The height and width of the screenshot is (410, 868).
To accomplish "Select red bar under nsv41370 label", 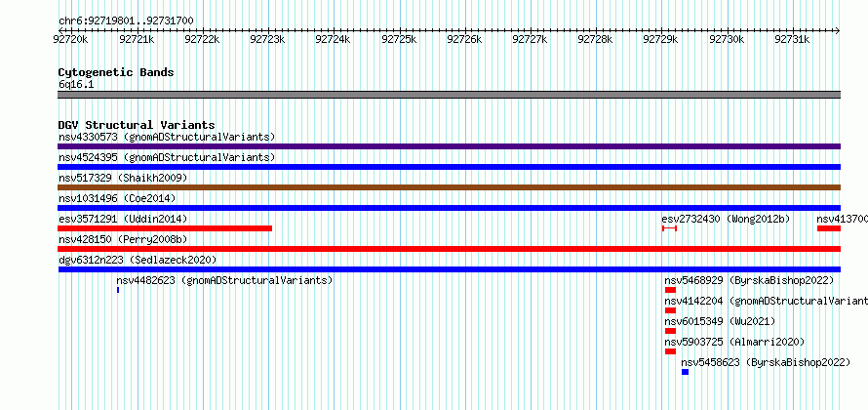I will pyautogui.click(x=829, y=228).
